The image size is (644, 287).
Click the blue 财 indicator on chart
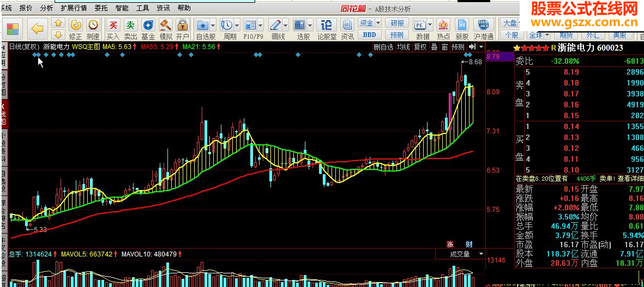[469, 245]
